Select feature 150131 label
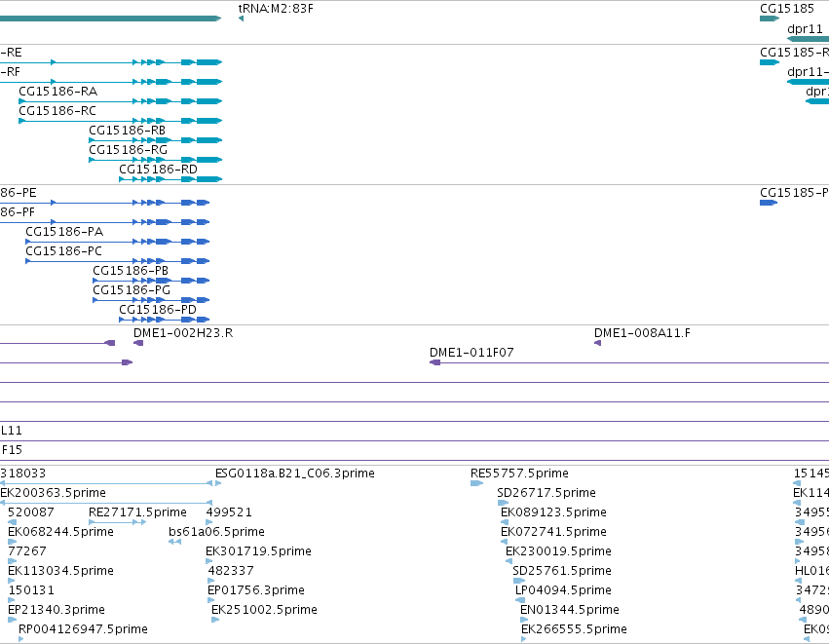This screenshot has width=829, height=644. point(31,590)
